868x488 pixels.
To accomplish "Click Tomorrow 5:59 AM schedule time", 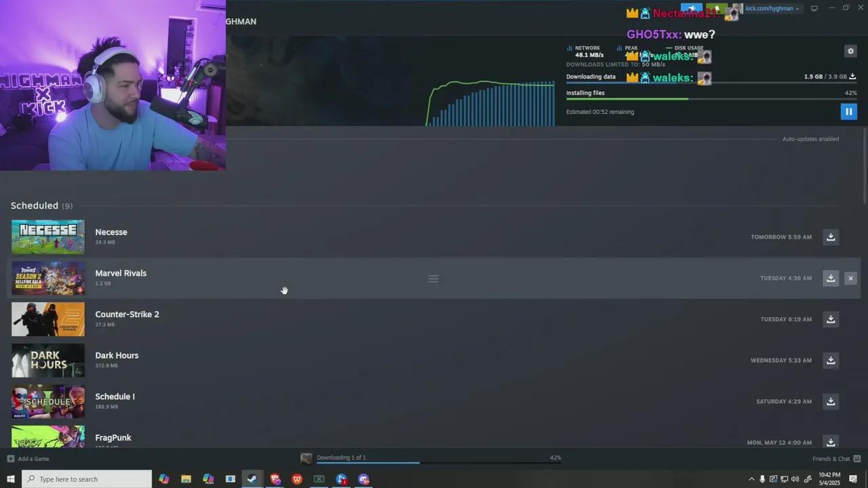I will [781, 237].
